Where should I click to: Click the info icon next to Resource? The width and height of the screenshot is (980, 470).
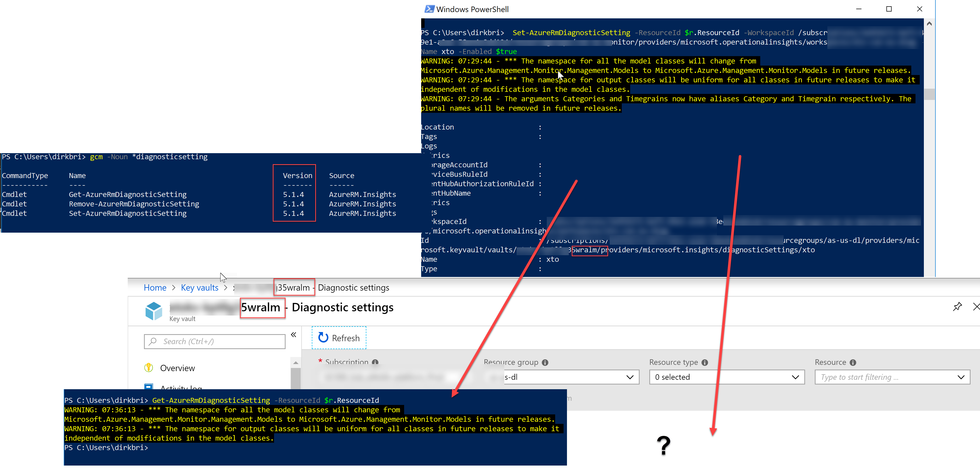pyautogui.click(x=853, y=363)
